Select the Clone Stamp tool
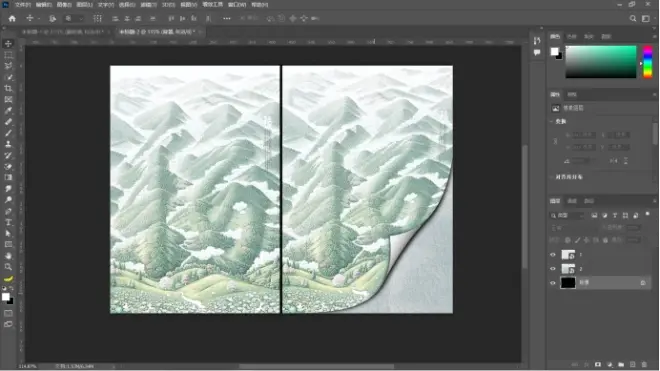The image size is (660, 371). coord(8,144)
